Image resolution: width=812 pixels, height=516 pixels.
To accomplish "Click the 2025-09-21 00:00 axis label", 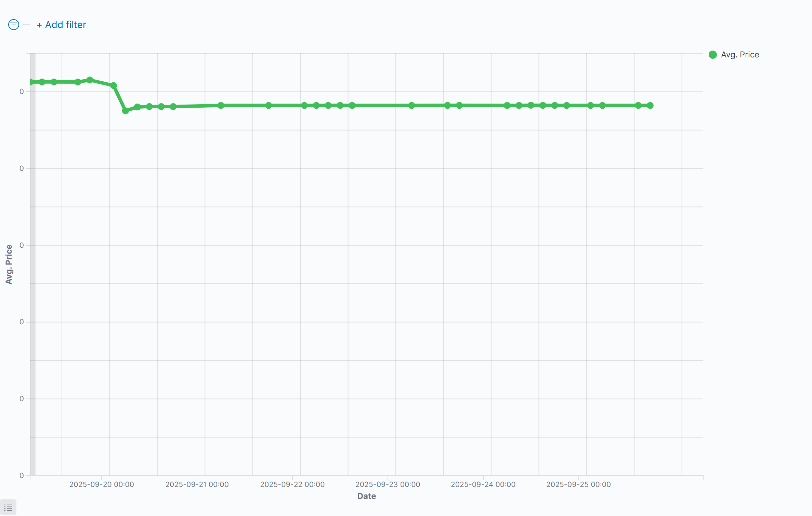I will (x=197, y=484).
